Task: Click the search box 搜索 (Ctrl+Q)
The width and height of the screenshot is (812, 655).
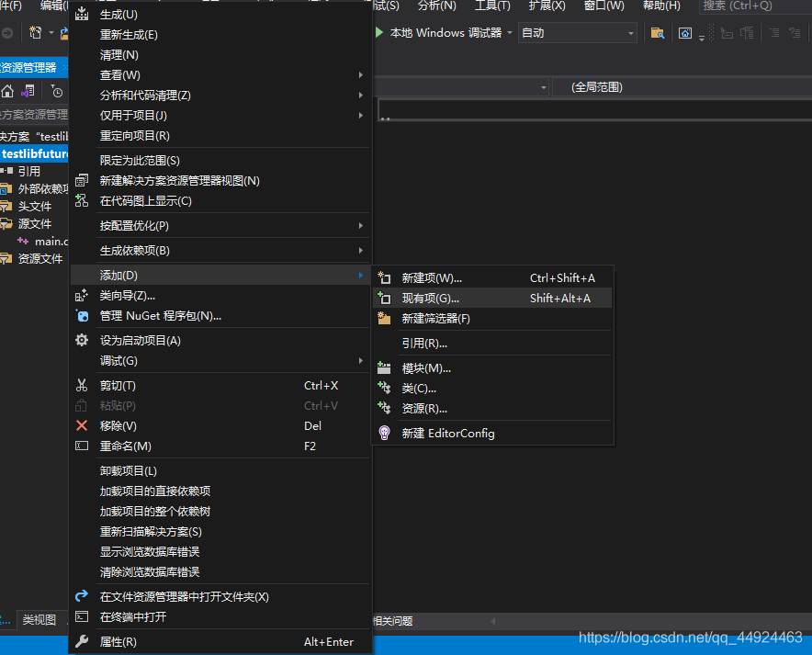Action: pos(755,6)
